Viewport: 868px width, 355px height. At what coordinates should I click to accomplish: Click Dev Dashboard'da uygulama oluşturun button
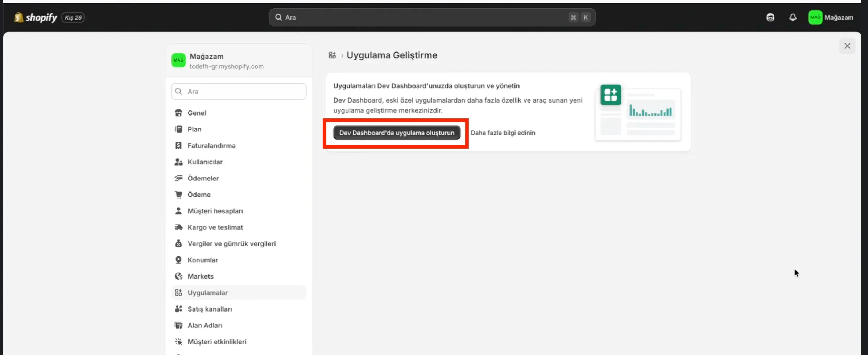click(x=397, y=133)
